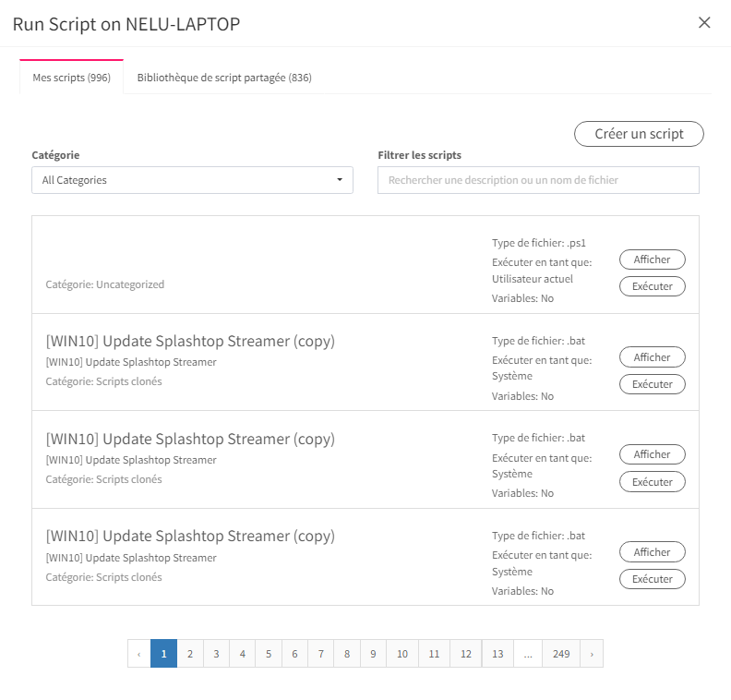Image resolution: width=731 pixels, height=700 pixels.
Task: Open page 9 of script list
Action: pyautogui.click(x=373, y=654)
